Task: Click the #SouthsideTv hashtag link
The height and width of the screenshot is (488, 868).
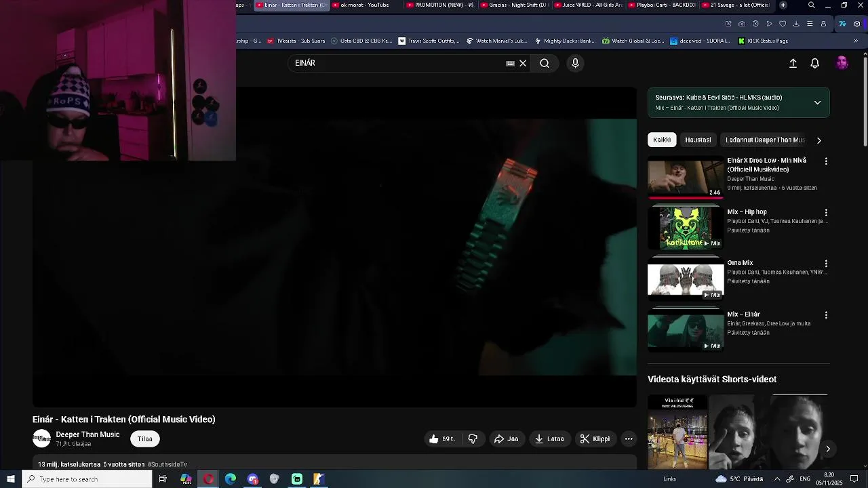Action: tap(167, 464)
